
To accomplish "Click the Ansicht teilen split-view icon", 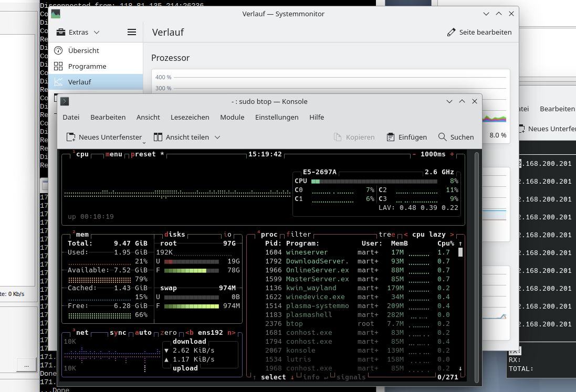I will 158,137.
